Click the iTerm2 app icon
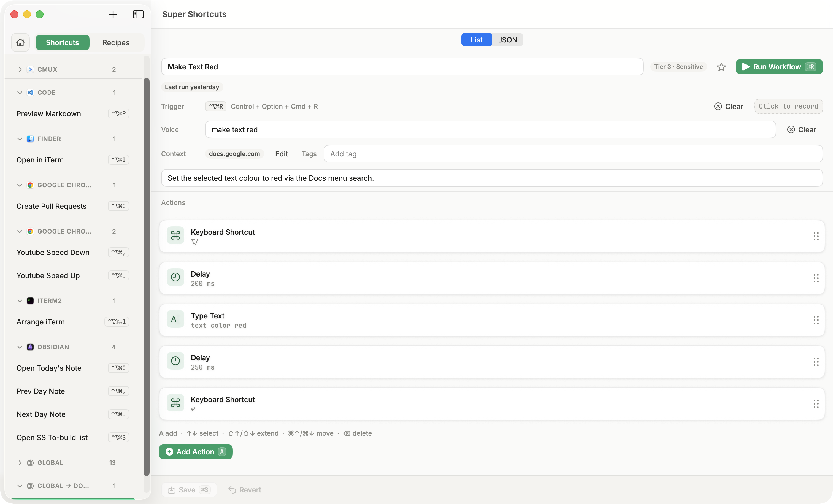 point(30,301)
